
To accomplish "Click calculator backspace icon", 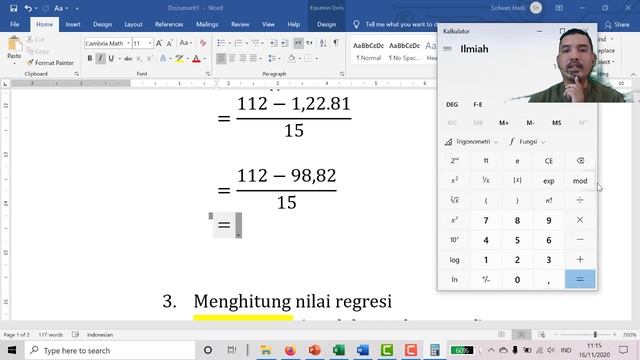I will (580, 160).
